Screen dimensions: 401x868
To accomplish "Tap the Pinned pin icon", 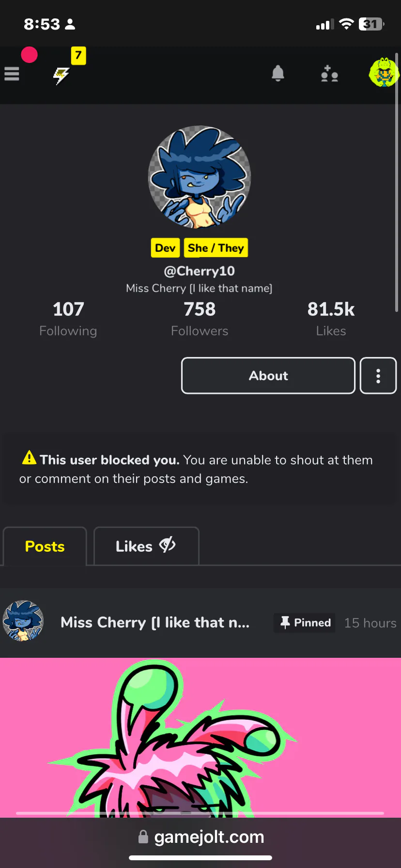I will 285,622.
